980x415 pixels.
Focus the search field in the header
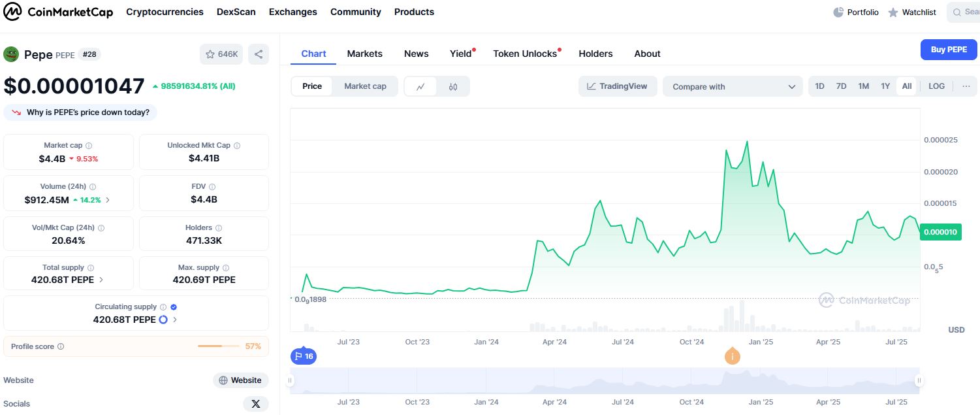(964, 12)
